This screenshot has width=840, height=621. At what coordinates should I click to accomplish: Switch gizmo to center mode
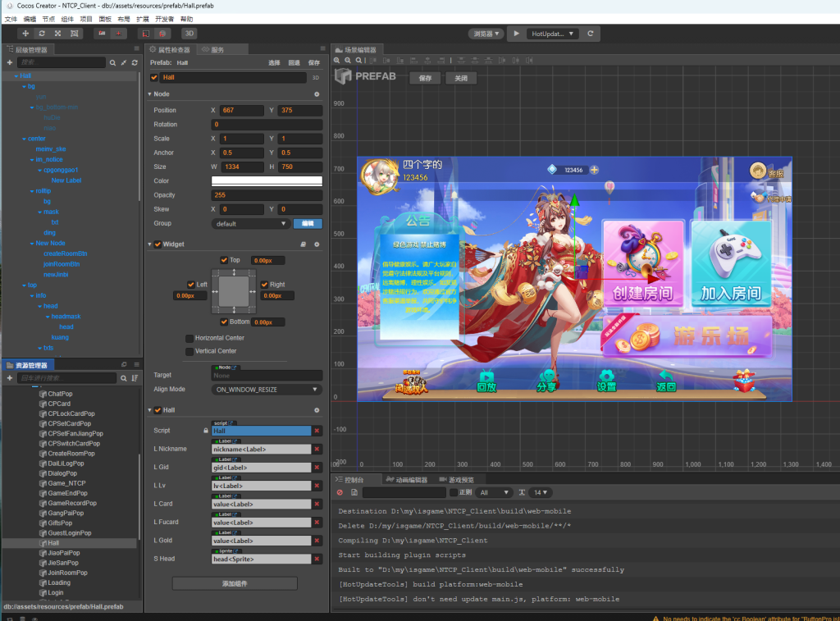[x=118, y=33]
